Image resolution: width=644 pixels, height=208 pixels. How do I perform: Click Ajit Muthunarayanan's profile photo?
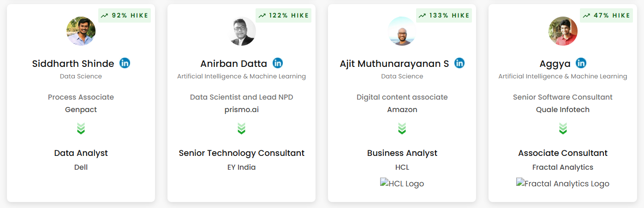point(402,31)
